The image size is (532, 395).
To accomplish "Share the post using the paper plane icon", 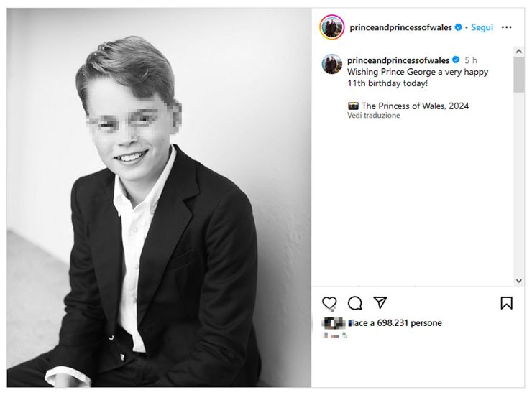I will (380, 302).
